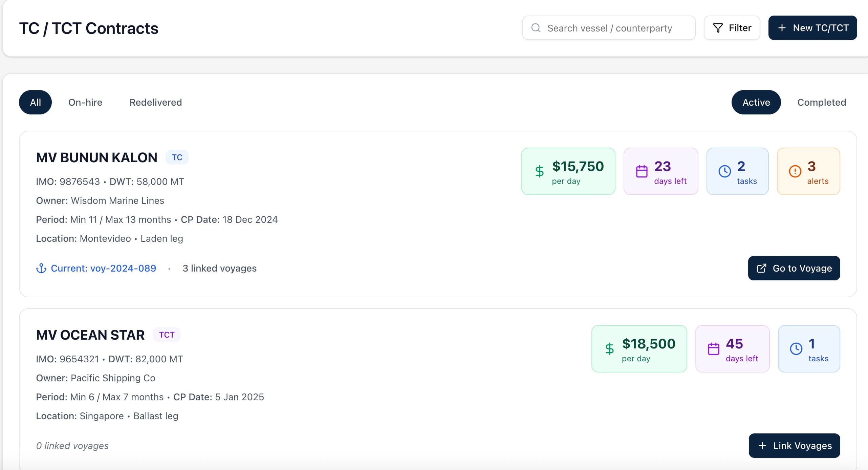The height and width of the screenshot is (470, 868).
Task: Switch to the Completed contracts view
Action: tap(821, 102)
